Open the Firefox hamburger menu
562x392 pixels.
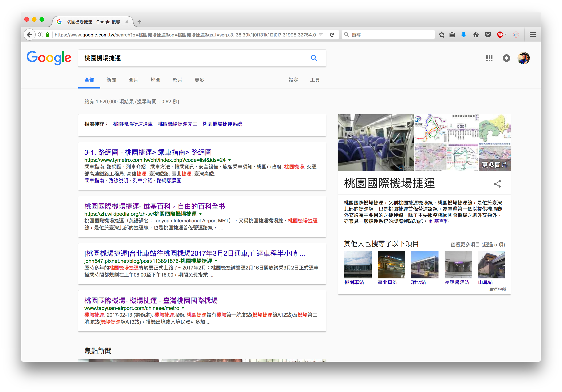pyautogui.click(x=532, y=35)
